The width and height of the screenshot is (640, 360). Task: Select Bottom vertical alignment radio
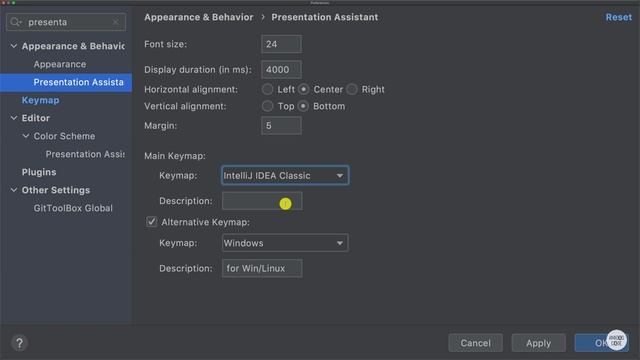(x=303, y=106)
